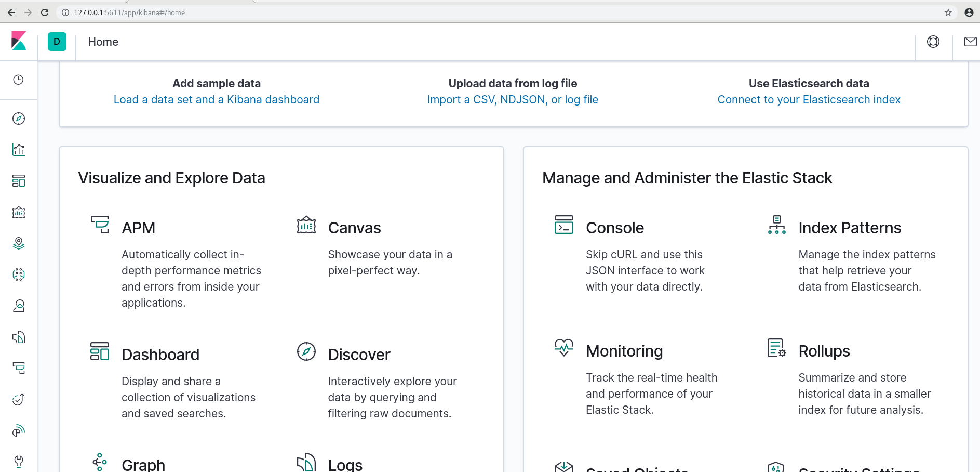
Task: Open Maps icon in the sidebar
Action: 19,243
